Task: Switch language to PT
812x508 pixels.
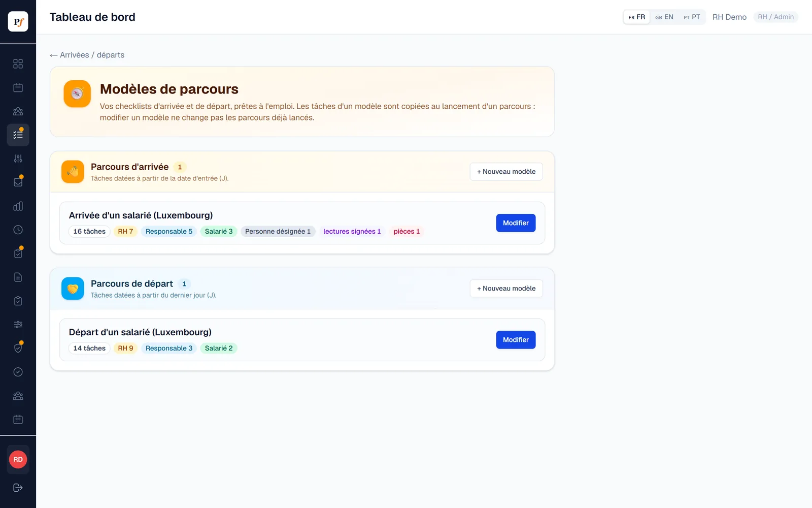Action: [692, 17]
